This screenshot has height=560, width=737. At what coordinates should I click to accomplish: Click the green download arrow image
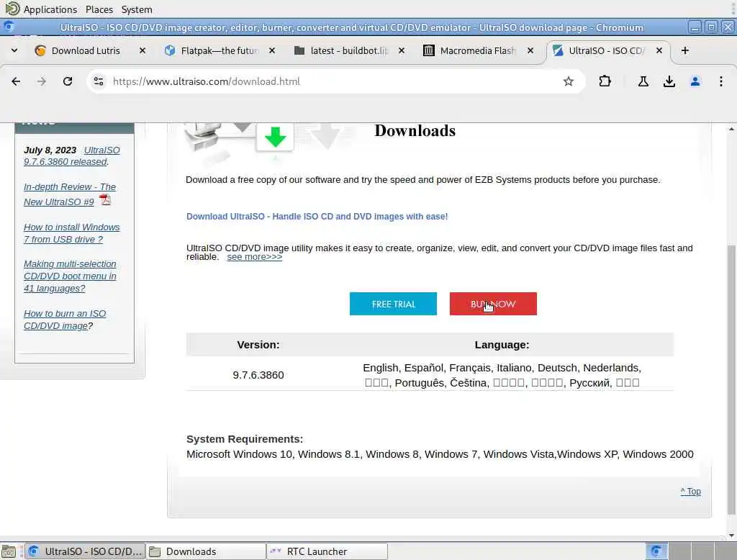coord(275,137)
